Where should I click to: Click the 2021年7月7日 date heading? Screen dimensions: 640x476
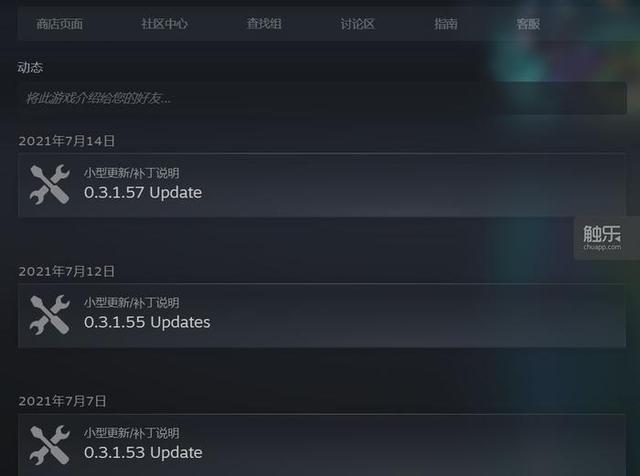(62, 401)
